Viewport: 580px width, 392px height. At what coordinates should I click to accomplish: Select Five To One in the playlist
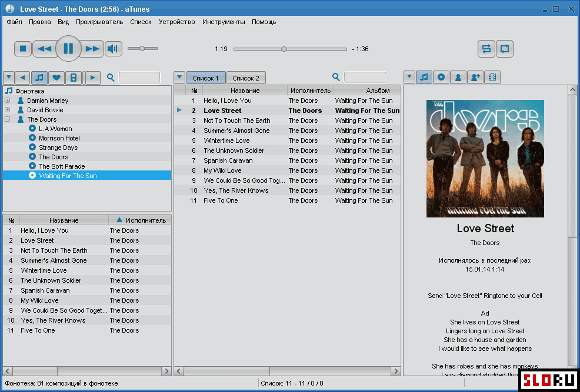pos(288,200)
